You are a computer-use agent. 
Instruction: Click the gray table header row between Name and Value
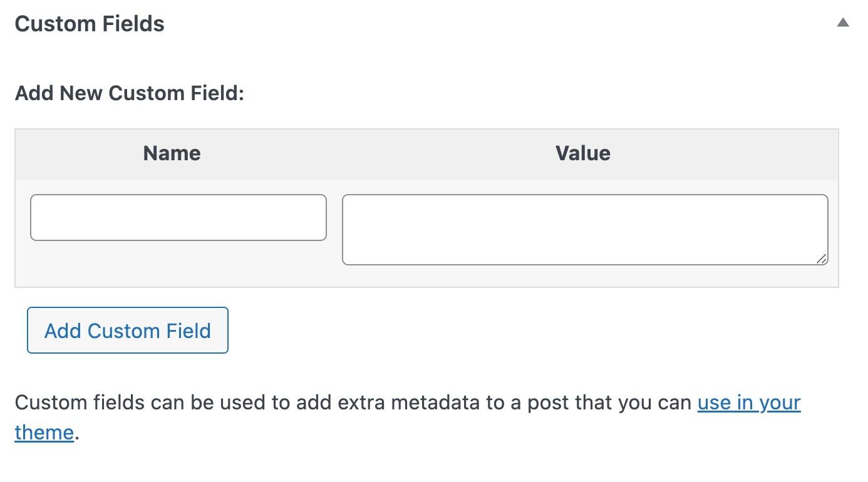pyautogui.click(x=376, y=154)
